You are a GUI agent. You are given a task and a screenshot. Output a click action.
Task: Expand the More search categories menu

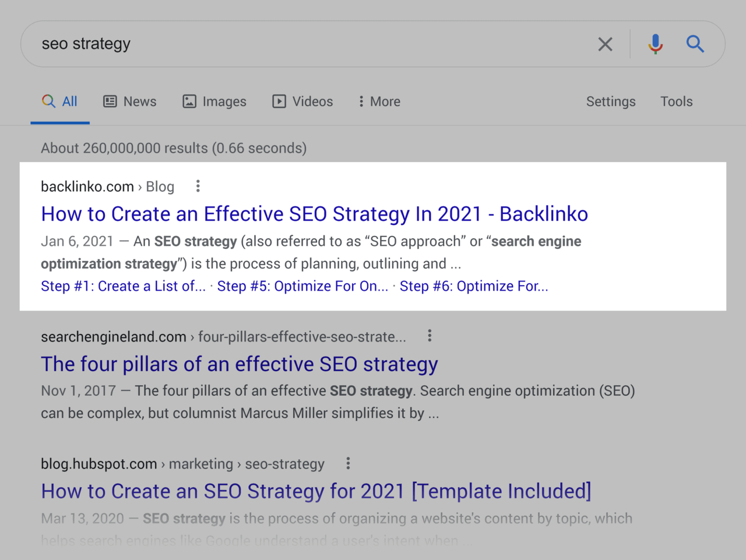[x=378, y=101]
